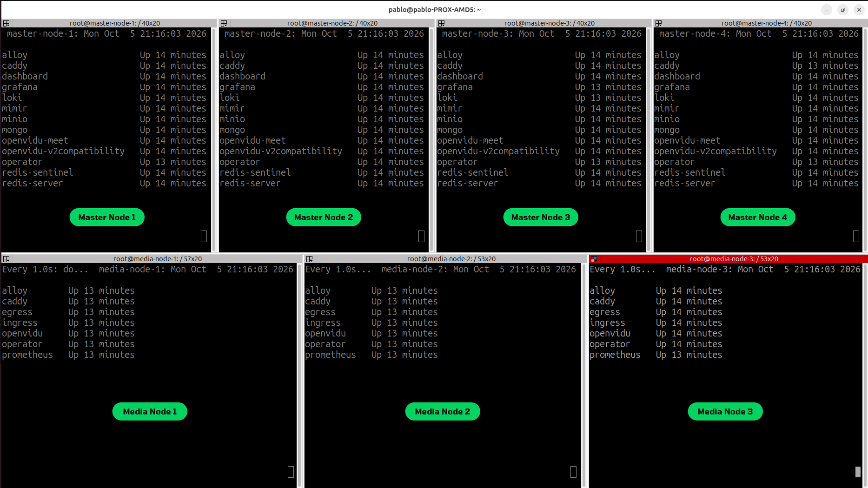
Task: Open the grid menu icon of the media-node-2 pane
Action: click(x=310, y=259)
